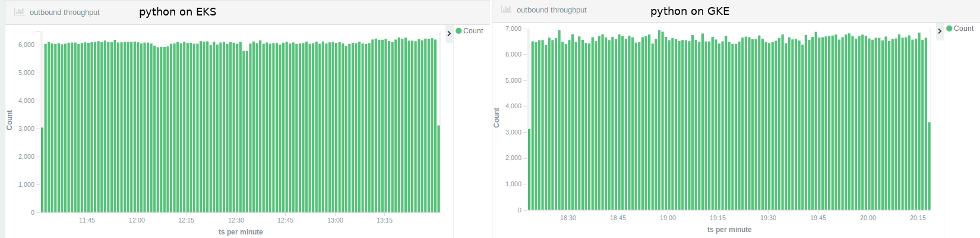Click 'ts per minute' axis title on GKE chart
The height and width of the screenshot is (238, 980).
(x=729, y=230)
